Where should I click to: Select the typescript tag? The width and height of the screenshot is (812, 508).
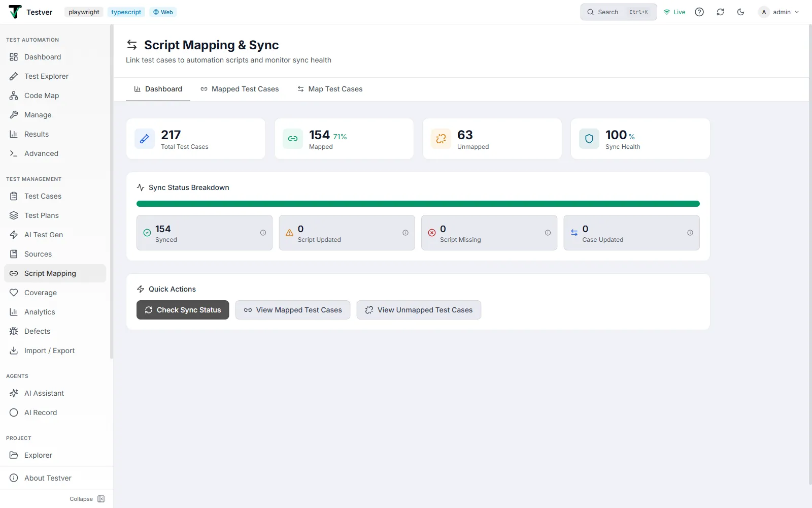pos(126,12)
